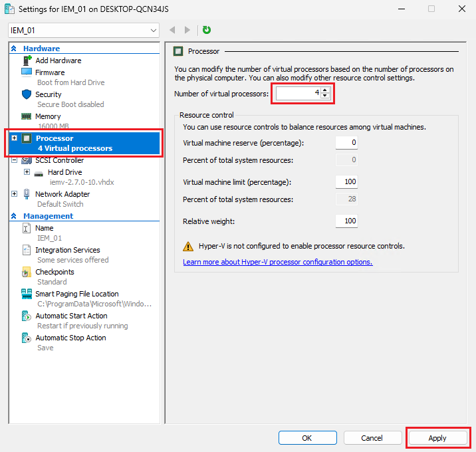Click the SCSI Controller icon
476x452 pixels.
pos(27,160)
